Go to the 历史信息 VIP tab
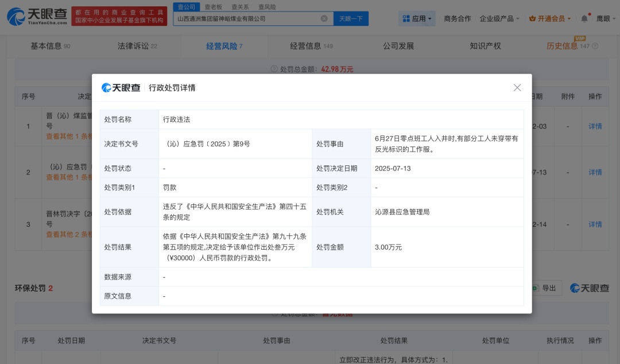This screenshot has width=620, height=364. (567, 46)
